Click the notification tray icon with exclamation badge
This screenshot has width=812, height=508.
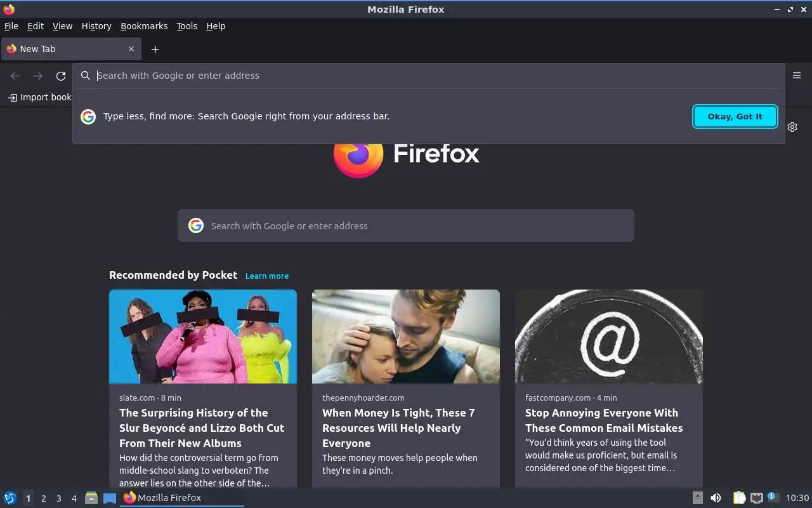pos(773,497)
